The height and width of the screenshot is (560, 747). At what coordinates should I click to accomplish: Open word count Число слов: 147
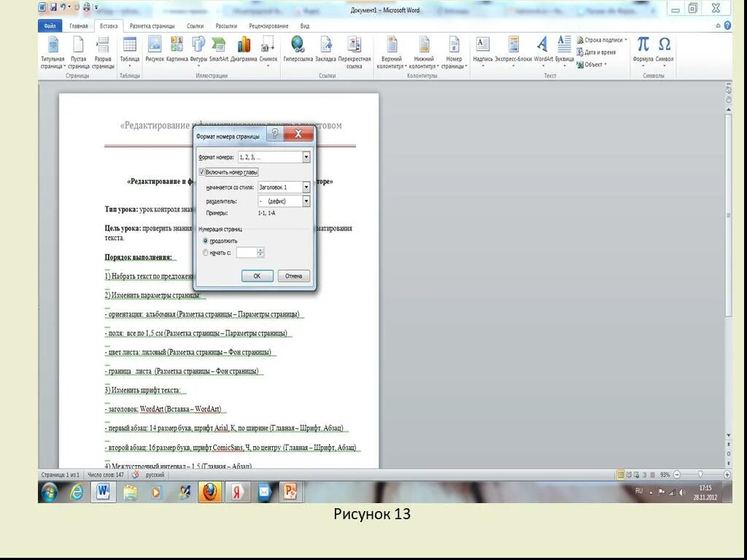click(x=106, y=475)
